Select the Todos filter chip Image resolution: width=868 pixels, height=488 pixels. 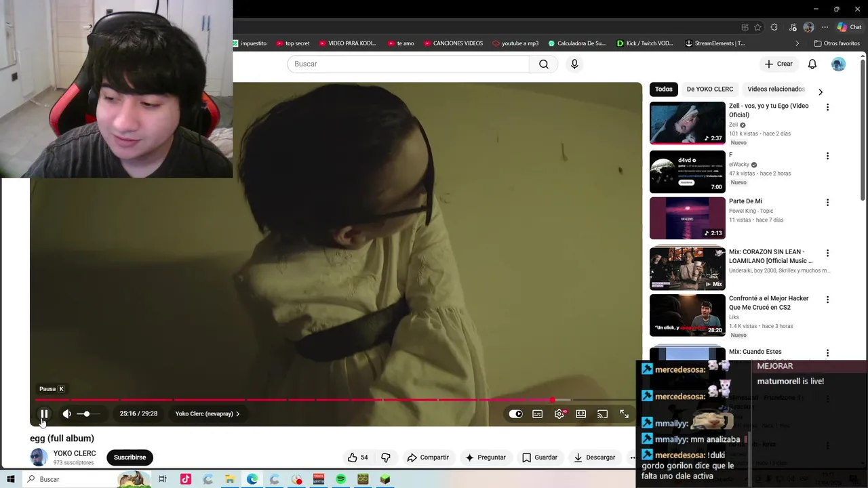[x=664, y=89]
